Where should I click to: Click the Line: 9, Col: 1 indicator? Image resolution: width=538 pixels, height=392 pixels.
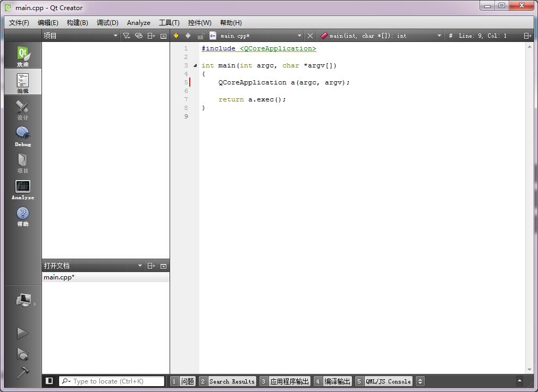pos(483,36)
